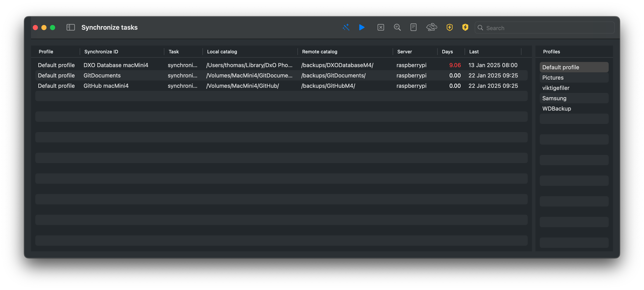Screen dimensions: 644x290
Task: Click the /Volumes/MacMini4/GitDocume... cell
Action: pyautogui.click(x=249, y=76)
